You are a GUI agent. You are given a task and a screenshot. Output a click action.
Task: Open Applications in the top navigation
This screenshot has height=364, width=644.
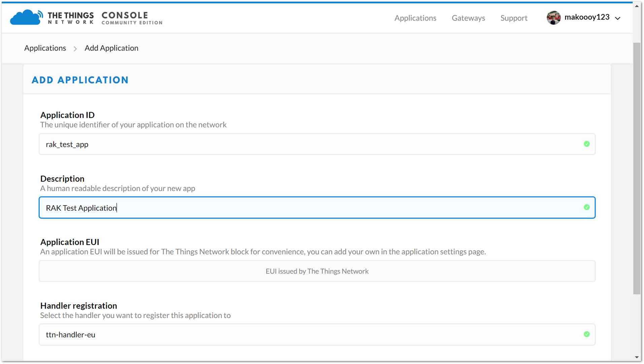[415, 18]
